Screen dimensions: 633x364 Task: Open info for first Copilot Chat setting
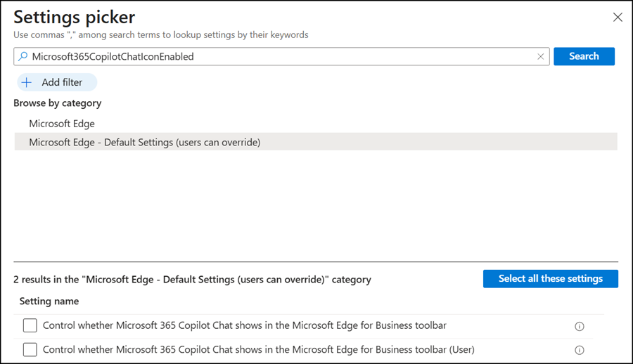(x=580, y=326)
